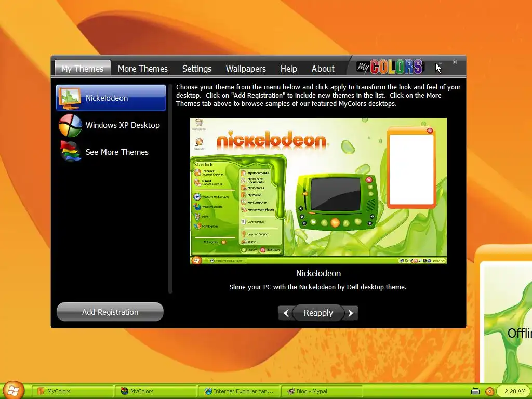Select the Nickelodeon theme icon
This screenshot has height=399, width=532.
click(70, 98)
